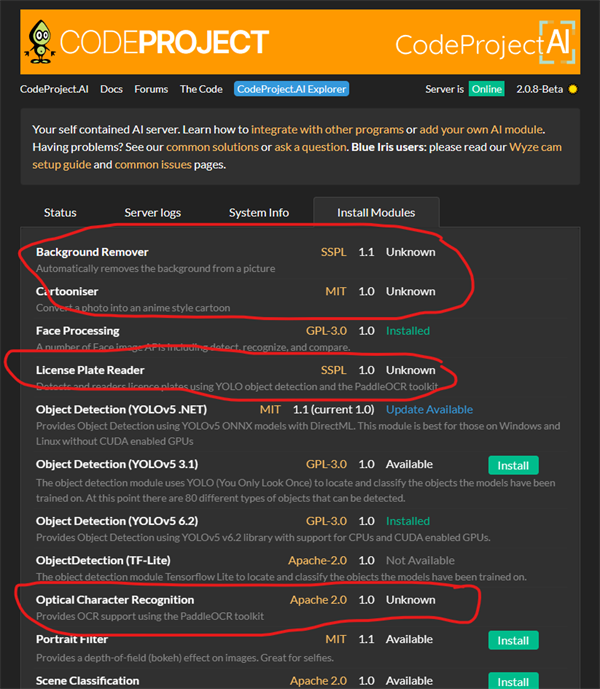Image resolution: width=600 pixels, height=689 pixels.
Task: Click the Cartooniser module name
Action: pyautogui.click(x=67, y=292)
